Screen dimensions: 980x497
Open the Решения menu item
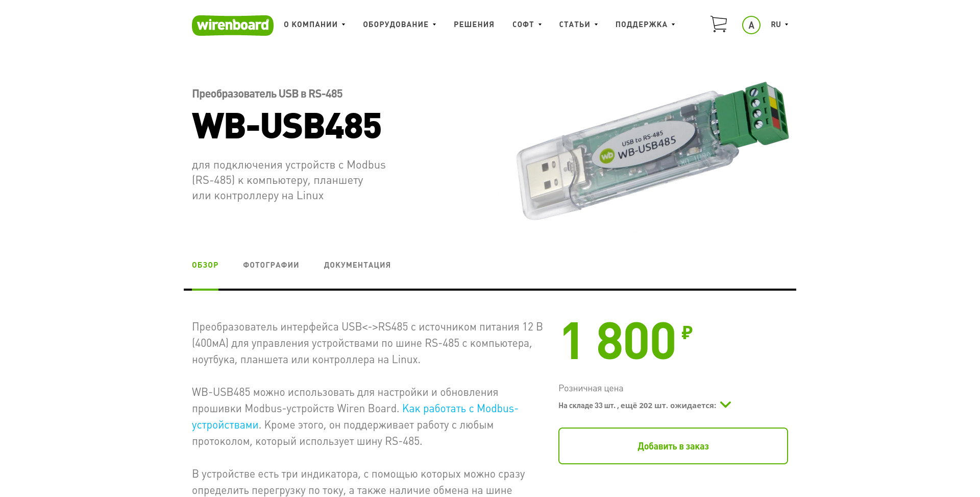tap(474, 25)
